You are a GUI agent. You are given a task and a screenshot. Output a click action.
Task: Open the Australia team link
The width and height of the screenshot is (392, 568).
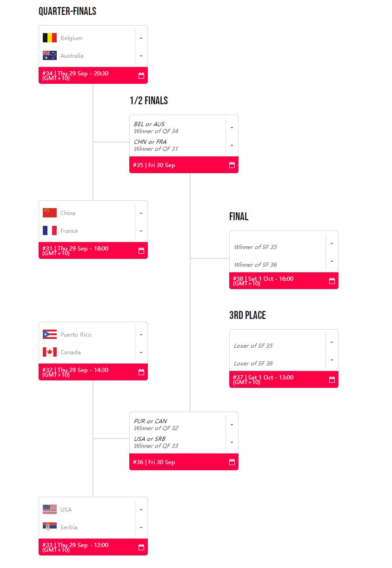coord(72,56)
